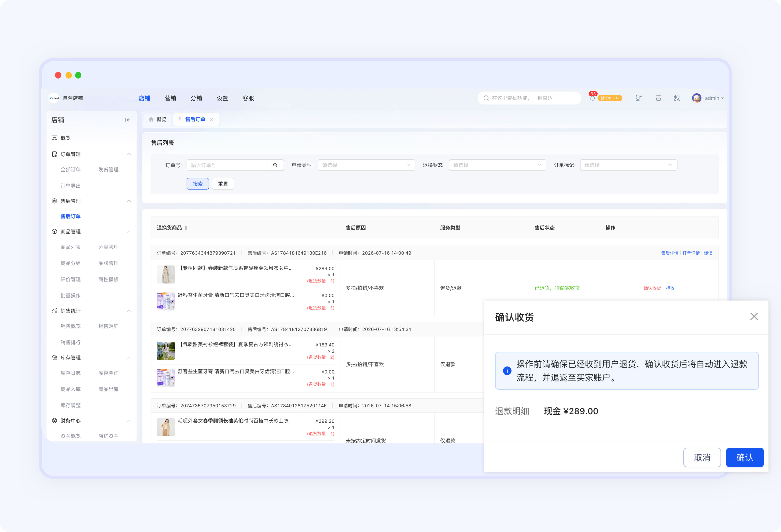Click the order number search magnifier
Image resolution: width=781 pixels, height=532 pixels.
point(275,165)
